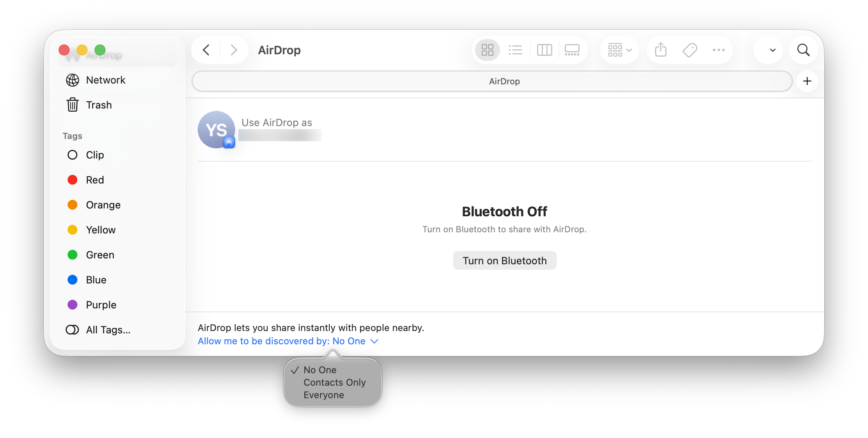Click the Share toolbar icon
Viewport: 868px width, 438px height.
661,50
